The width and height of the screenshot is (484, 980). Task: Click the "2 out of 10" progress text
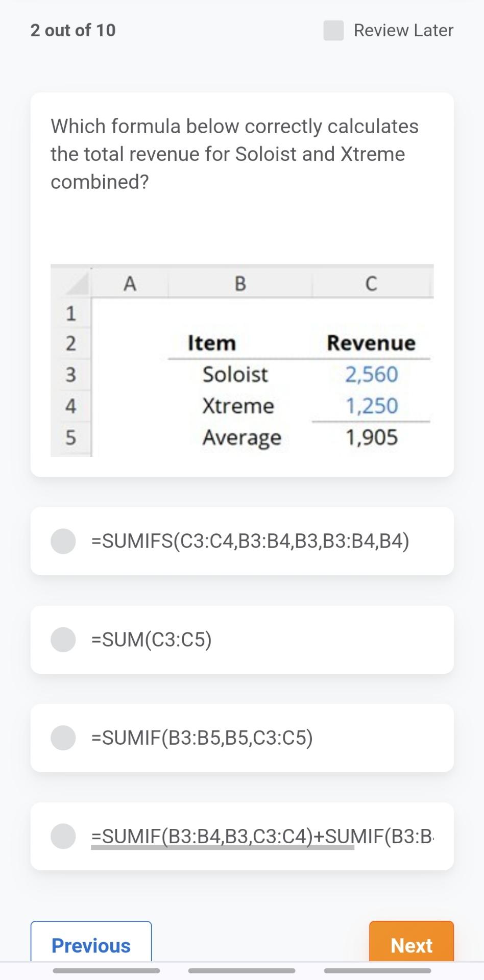pyautogui.click(x=73, y=31)
